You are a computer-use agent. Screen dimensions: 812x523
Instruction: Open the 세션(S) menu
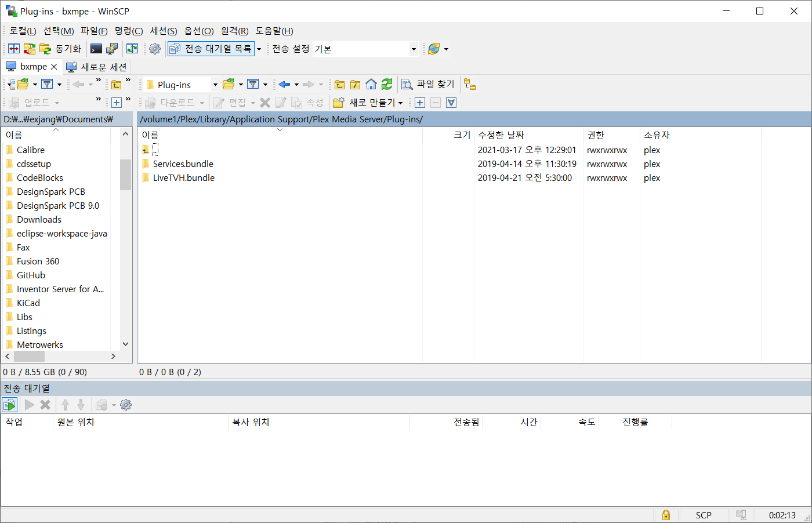point(164,31)
